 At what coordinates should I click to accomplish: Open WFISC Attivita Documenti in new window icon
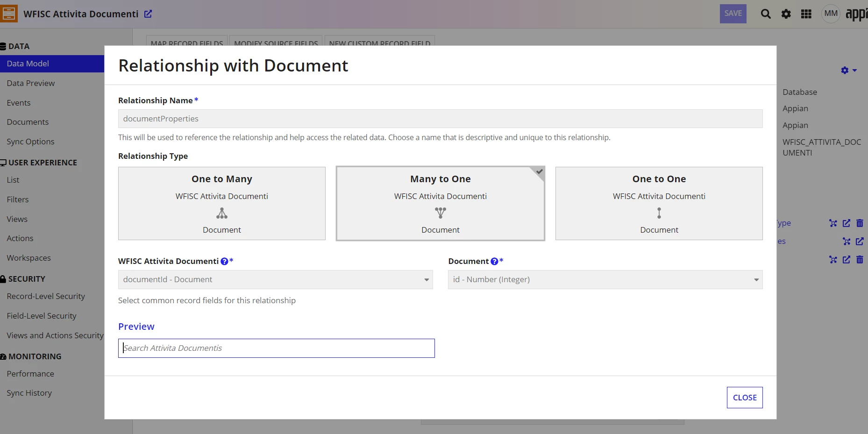pos(148,14)
